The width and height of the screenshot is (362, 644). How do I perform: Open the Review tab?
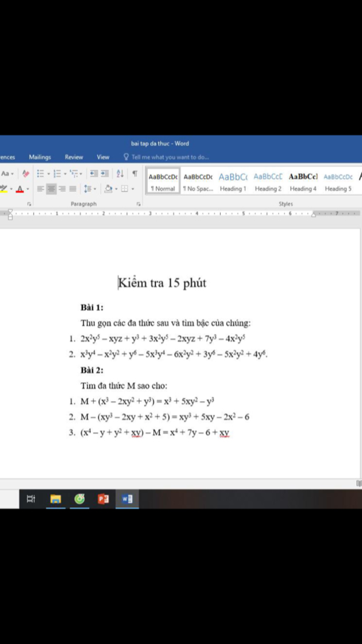click(74, 157)
